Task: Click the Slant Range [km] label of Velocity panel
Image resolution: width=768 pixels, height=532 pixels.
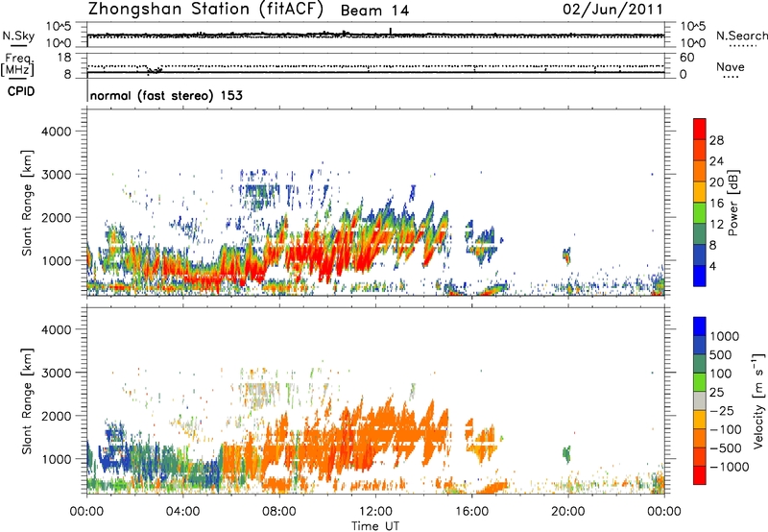Action: pos(27,401)
